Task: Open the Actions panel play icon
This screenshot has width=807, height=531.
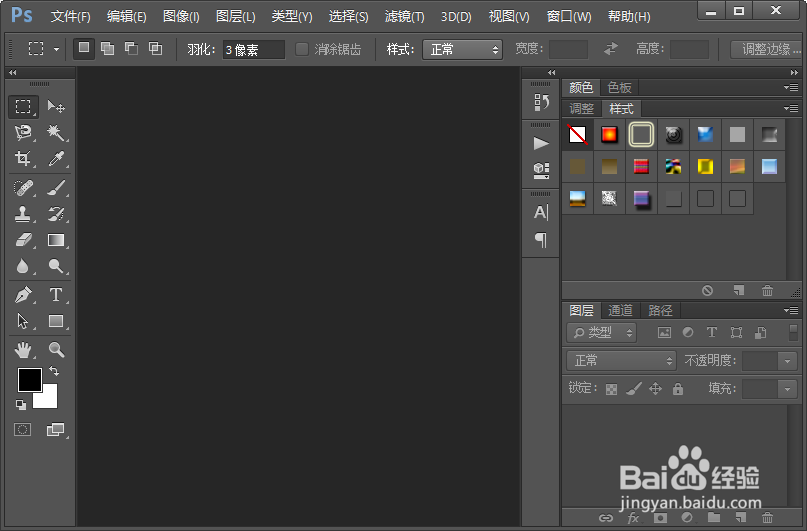Action: click(541, 143)
